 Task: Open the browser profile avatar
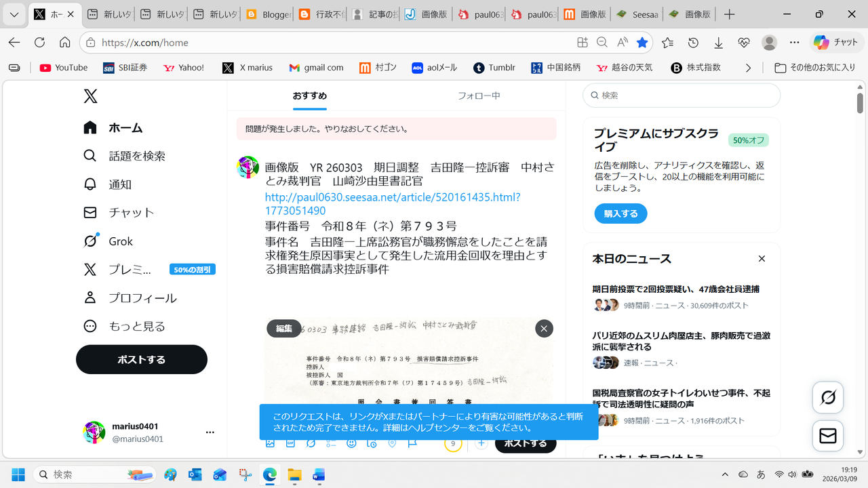(x=769, y=42)
